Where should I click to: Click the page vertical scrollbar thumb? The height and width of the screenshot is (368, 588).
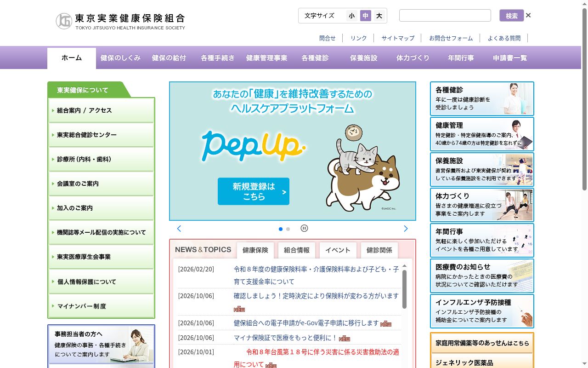(x=584, y=99)
